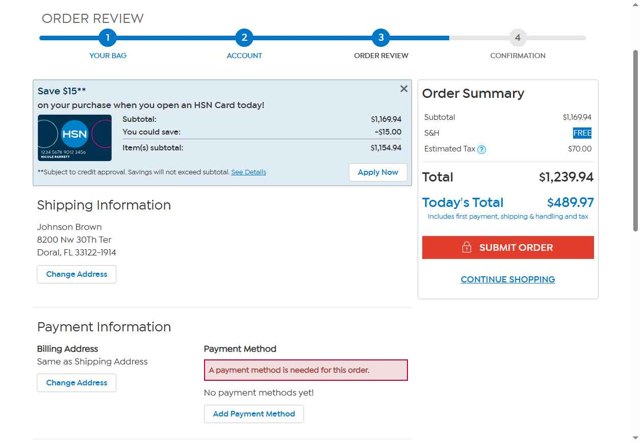Click the step 3 circle icon
This screenshot has height=443, width=640.
pos(381,38)
